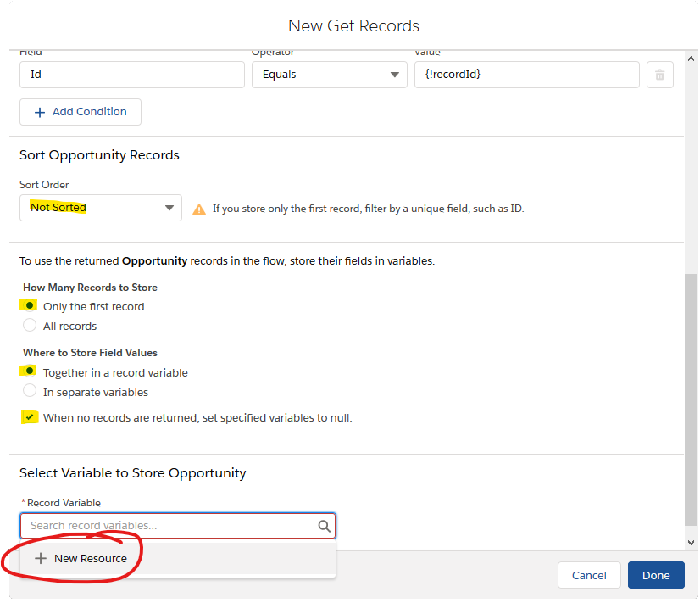
Task: Click the warning triangle icon beside Sort Order
Action: pos(199,209)
